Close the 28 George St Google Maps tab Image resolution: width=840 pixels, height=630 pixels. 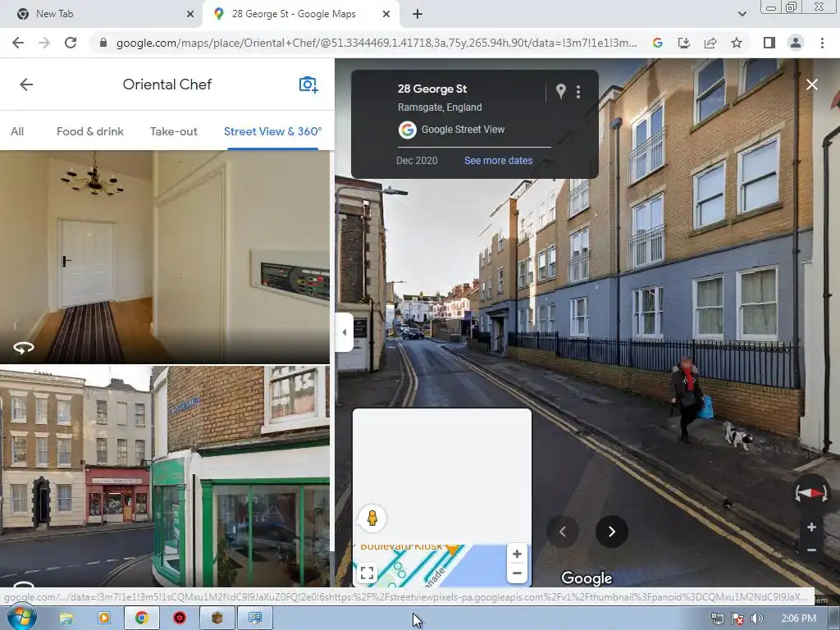386,14
